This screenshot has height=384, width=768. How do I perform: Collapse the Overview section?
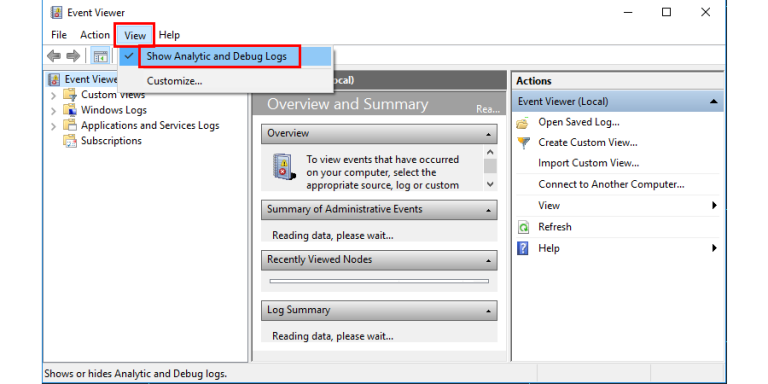click(488, 134)
